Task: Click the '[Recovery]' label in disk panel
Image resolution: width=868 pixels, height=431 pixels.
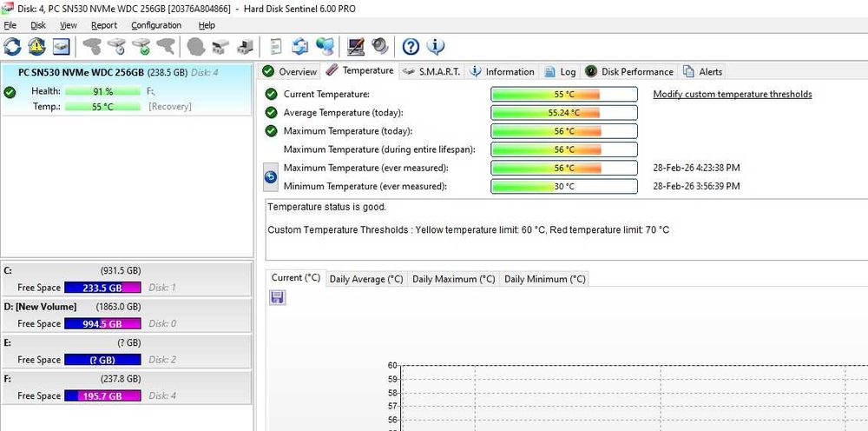Action: click(x=170, y=107)
